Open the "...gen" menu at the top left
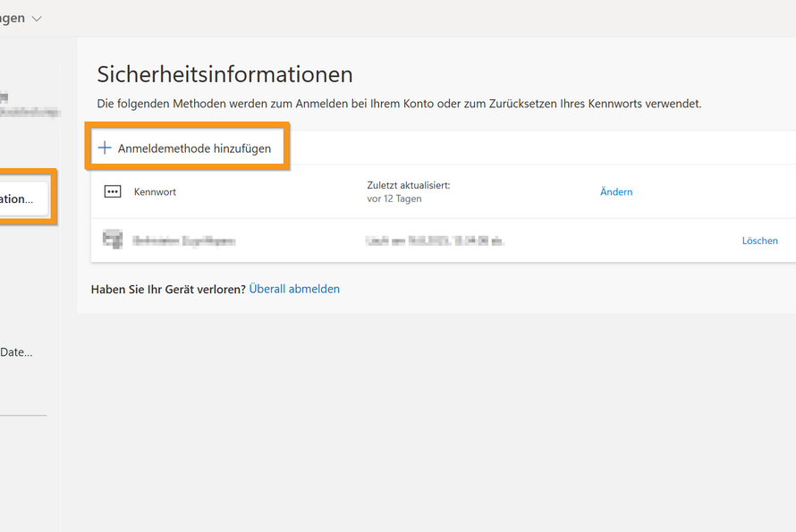This screenshot has width=796, height=532. click(13, 17)
